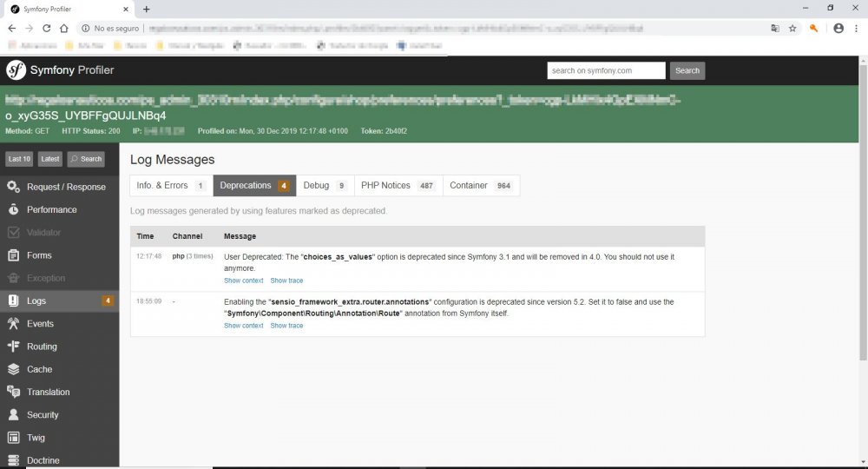This screenshot has height=469, width=868.
Task: Show trace for choices_as_values deprecation
Action: pos(286,281)
